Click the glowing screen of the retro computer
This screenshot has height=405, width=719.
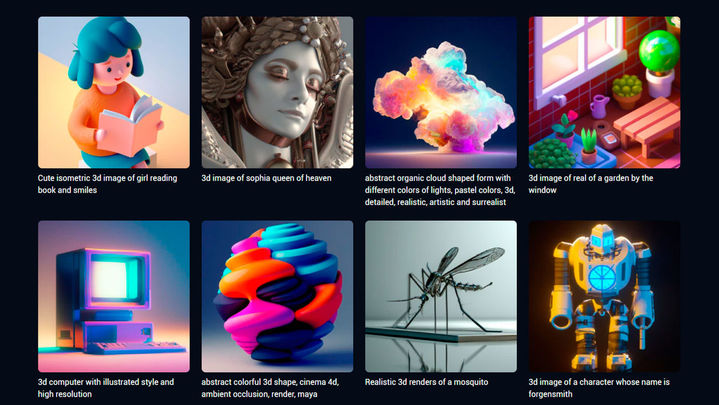(x=113, y=277)
